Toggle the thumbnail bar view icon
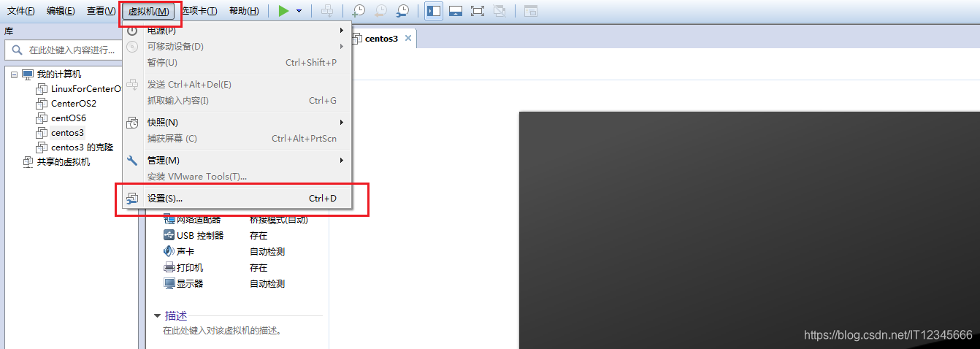 (x=456, y=11)
